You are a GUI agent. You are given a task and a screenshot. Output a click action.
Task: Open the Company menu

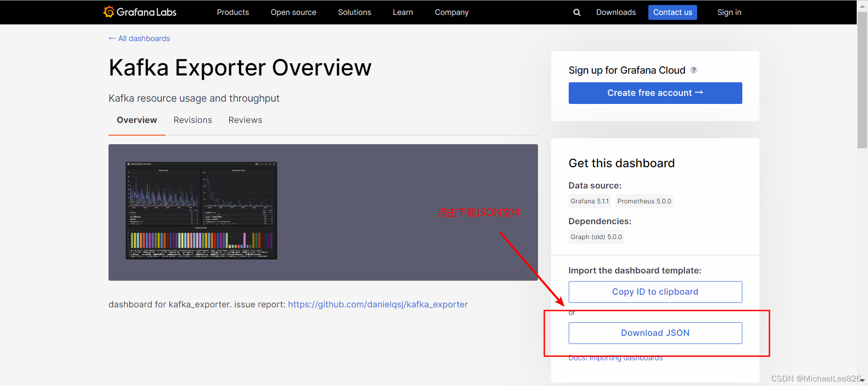point(452,12)
